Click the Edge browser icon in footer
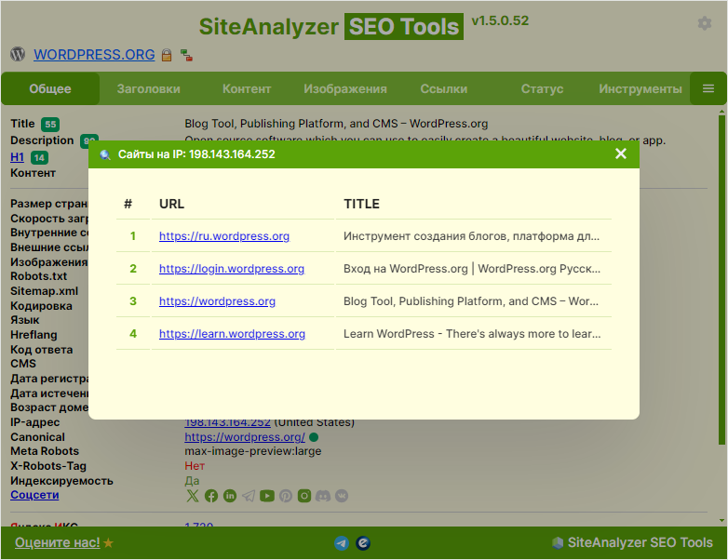Screen dimensions: 728x560 pos(363,543)
